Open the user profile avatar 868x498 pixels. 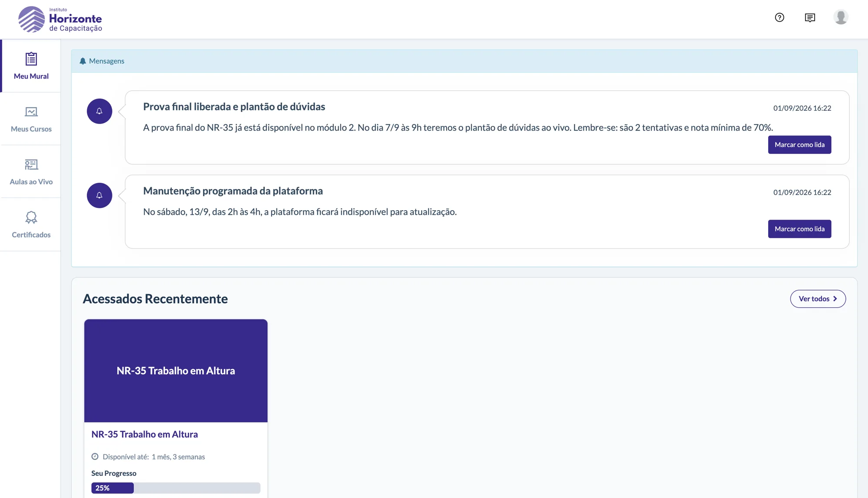(841, 17)
